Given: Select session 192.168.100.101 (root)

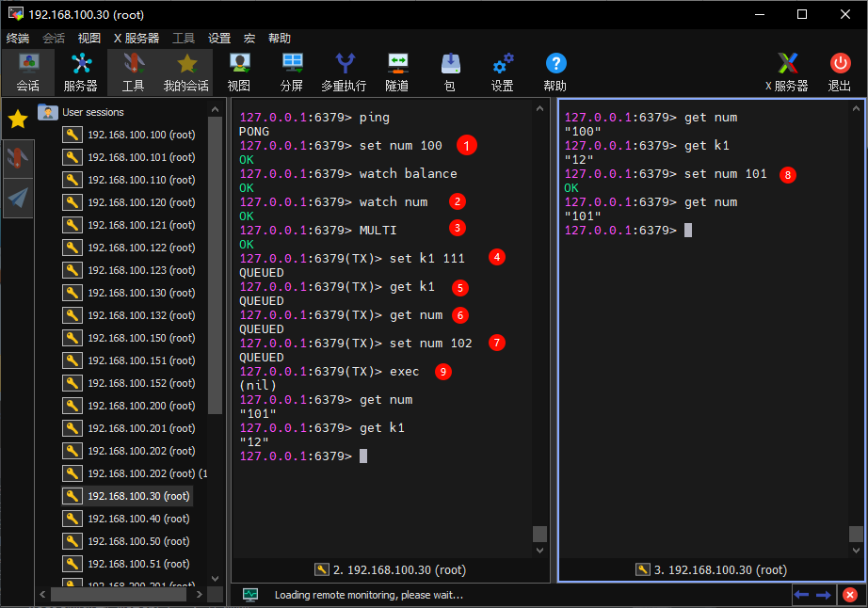Looking at the screenshot, I should pyautogui.click(x=129, y=157).
